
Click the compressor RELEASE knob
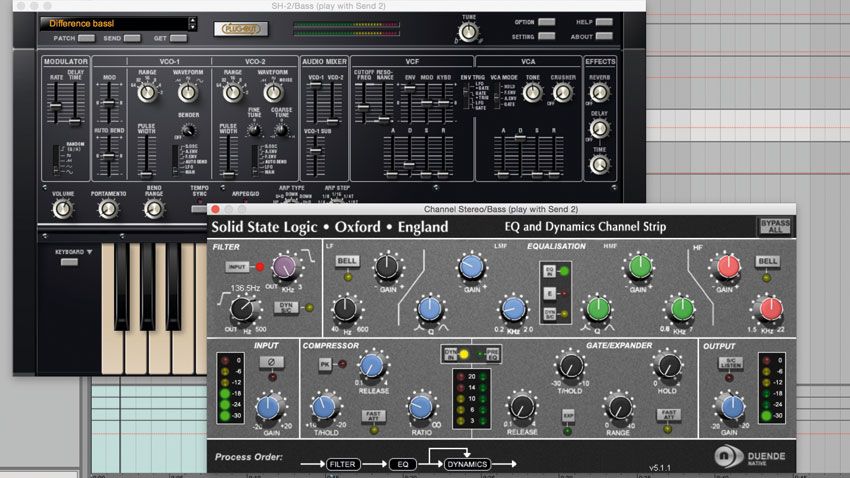(372, 366)
